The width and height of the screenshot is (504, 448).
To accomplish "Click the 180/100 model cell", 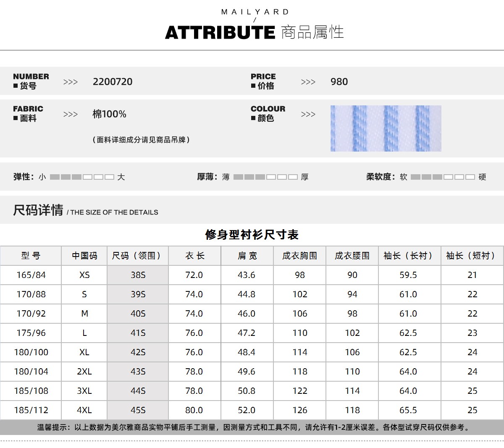I will (31, 352).
